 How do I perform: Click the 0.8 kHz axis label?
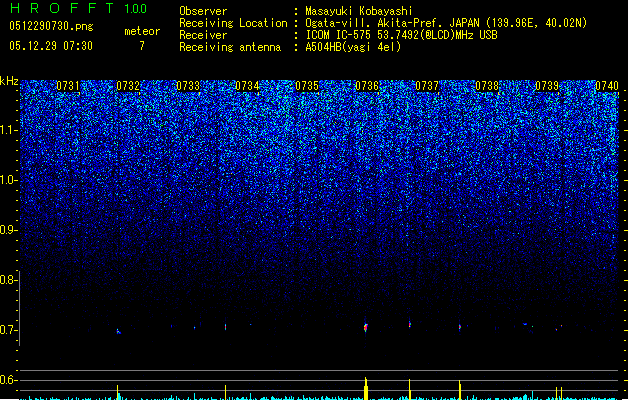8,280
